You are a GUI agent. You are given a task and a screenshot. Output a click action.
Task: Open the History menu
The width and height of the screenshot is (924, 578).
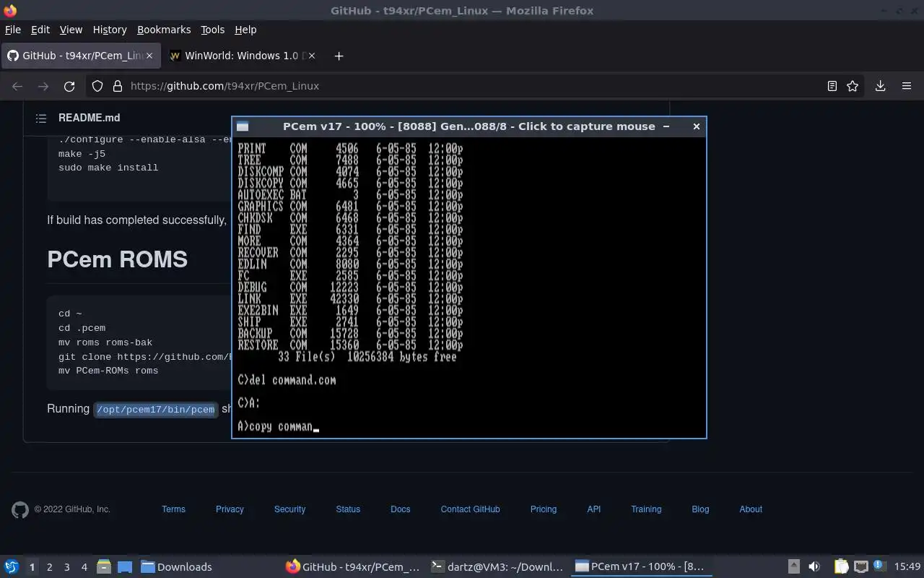110,30
